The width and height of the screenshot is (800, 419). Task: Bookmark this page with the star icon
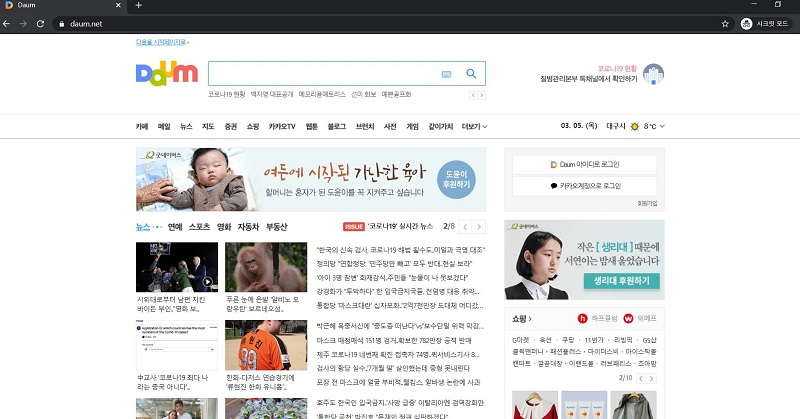[724, 23]
